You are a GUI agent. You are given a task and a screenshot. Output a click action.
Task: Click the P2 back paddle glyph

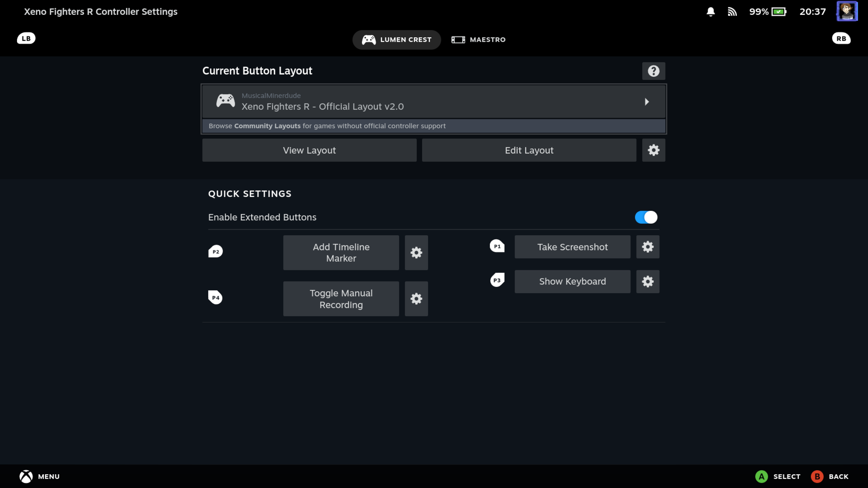click(215, 252)
